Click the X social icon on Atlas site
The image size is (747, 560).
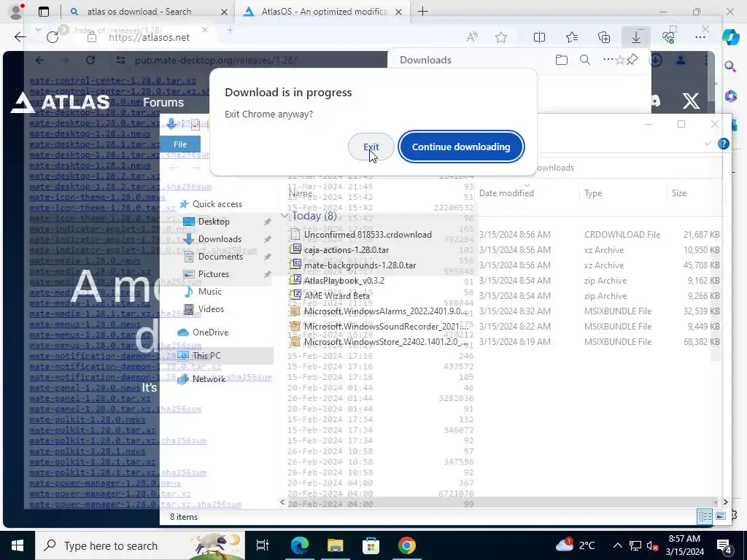coord(691,101)
